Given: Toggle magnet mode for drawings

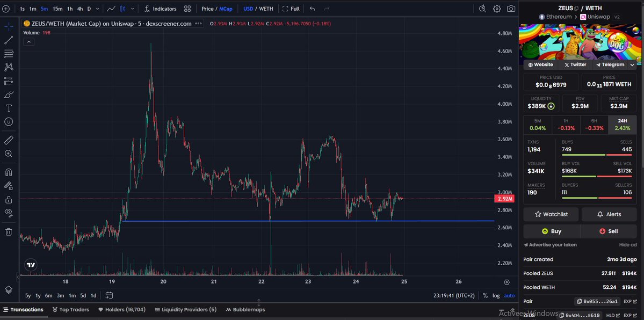Looking at the screenshot, I should (9, 172).
